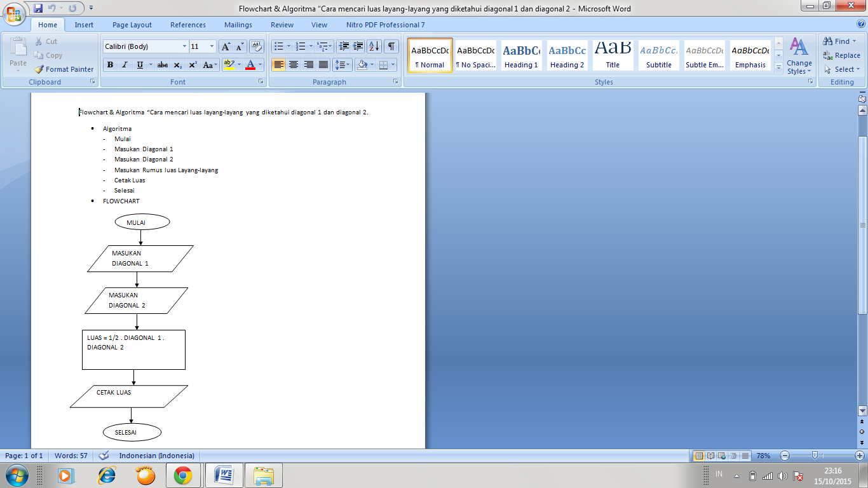Click the Office Button orb
Viewport: 868px width, 488px height.
coord(14,14)
